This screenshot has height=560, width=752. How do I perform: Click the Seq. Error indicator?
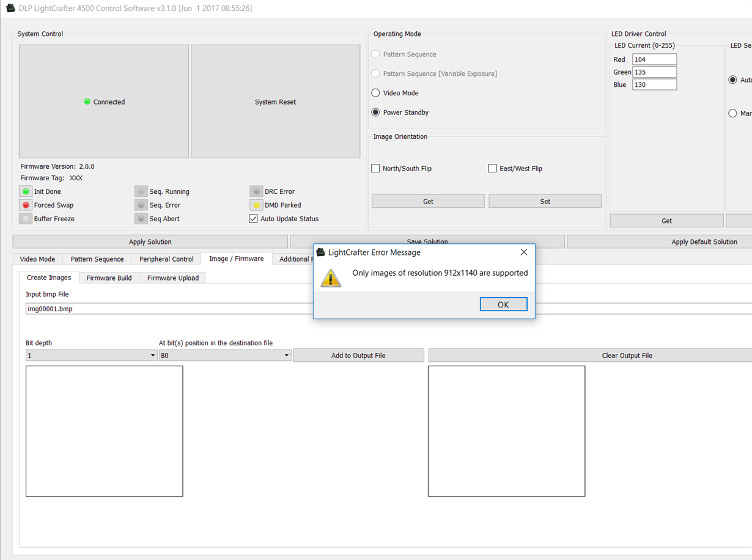tap(141, 205)
